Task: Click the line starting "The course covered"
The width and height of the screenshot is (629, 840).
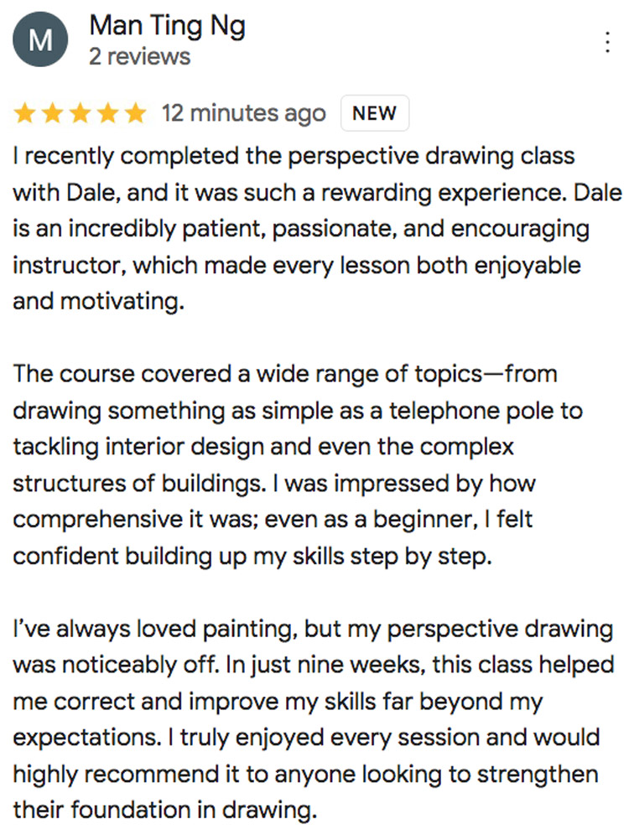Action: 285,374
